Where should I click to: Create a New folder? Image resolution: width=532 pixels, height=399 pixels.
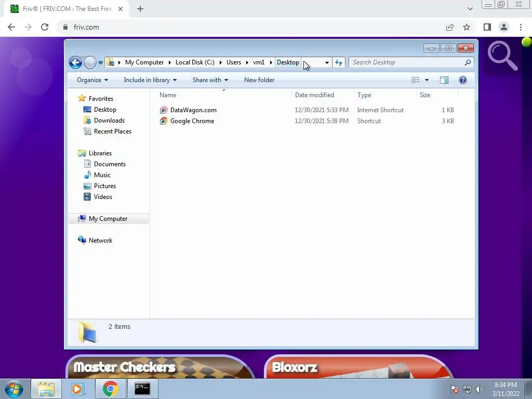259,80
